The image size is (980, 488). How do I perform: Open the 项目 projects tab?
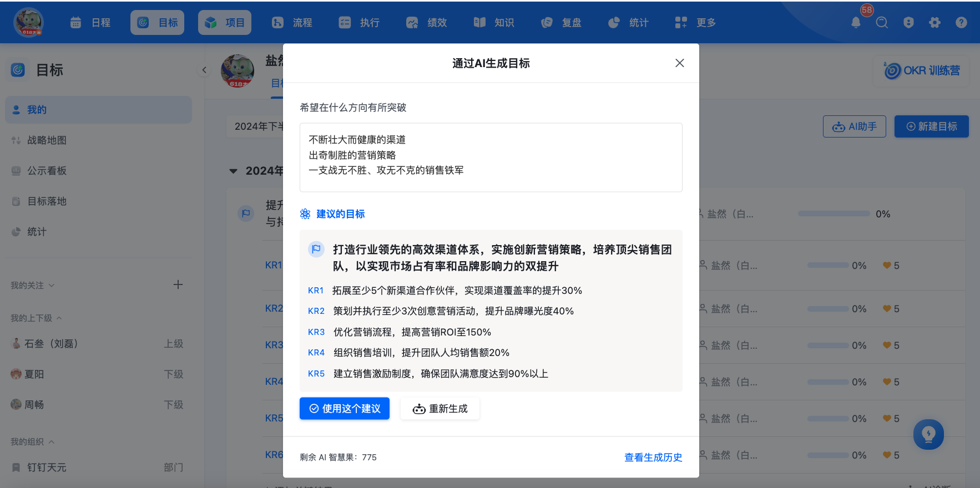click(225, 23)
